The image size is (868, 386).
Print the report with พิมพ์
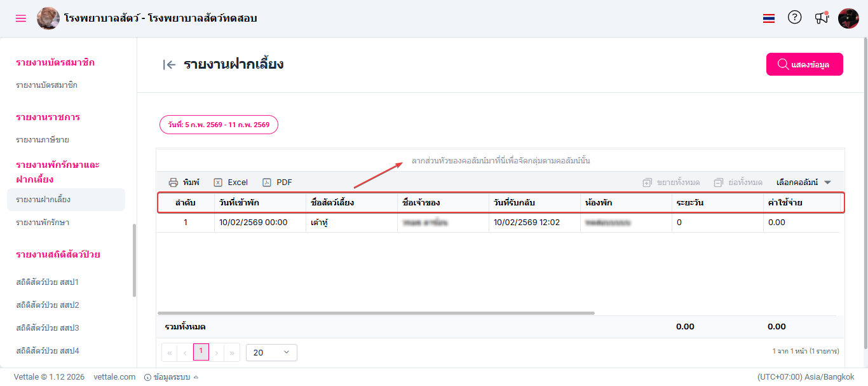(184, 182)
